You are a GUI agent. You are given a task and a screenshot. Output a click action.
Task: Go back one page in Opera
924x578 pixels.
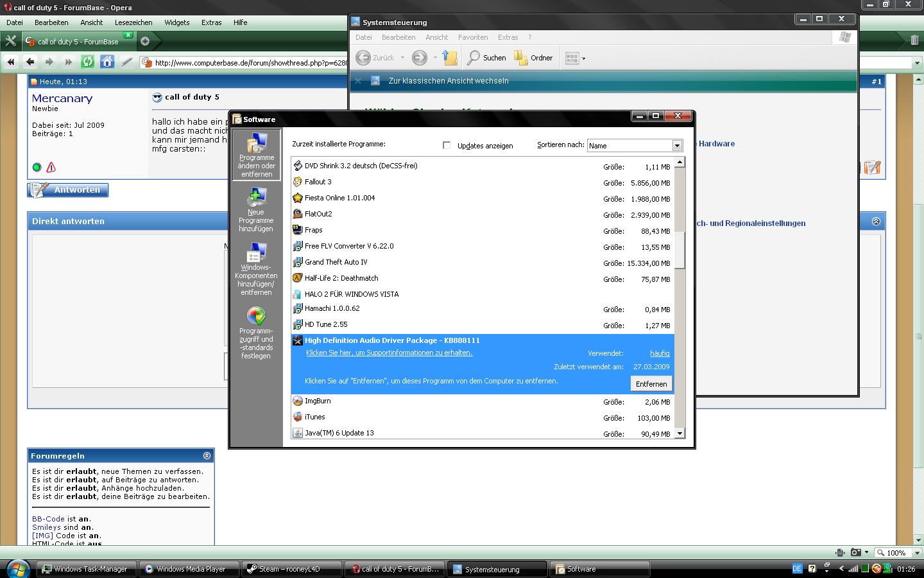(x=30, y=62)
